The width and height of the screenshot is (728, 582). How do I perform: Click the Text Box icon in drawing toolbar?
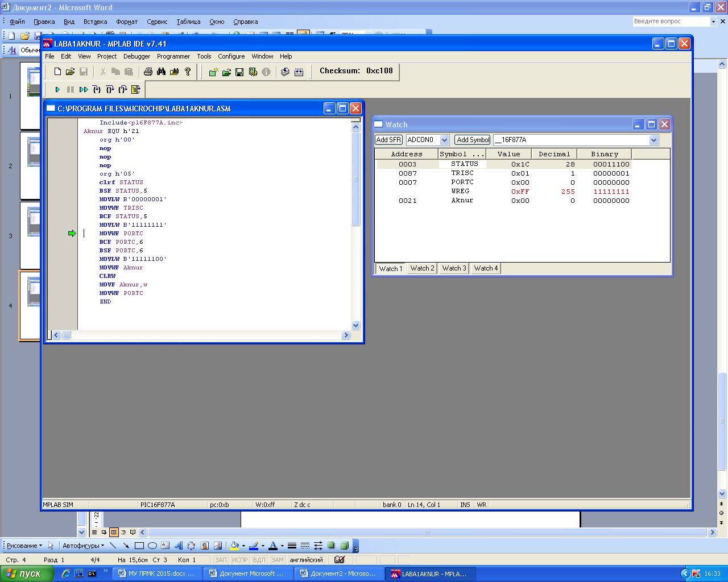click(165, 546)
